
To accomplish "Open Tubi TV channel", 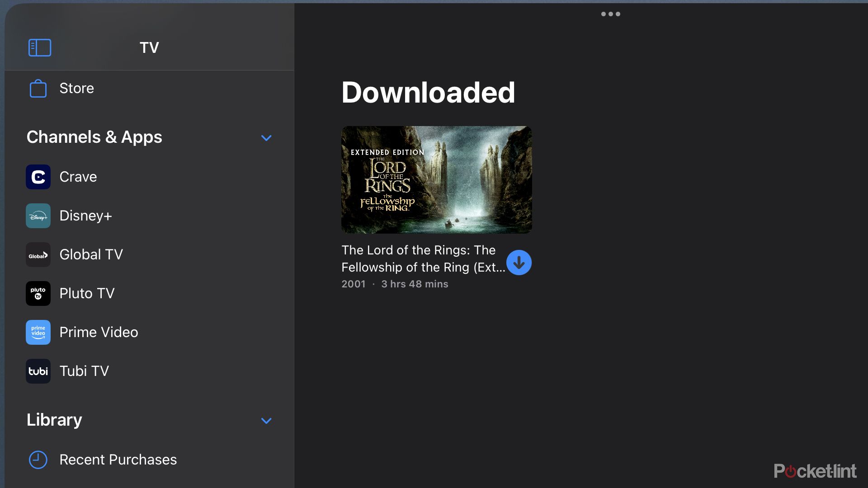I will click(84, 371).
